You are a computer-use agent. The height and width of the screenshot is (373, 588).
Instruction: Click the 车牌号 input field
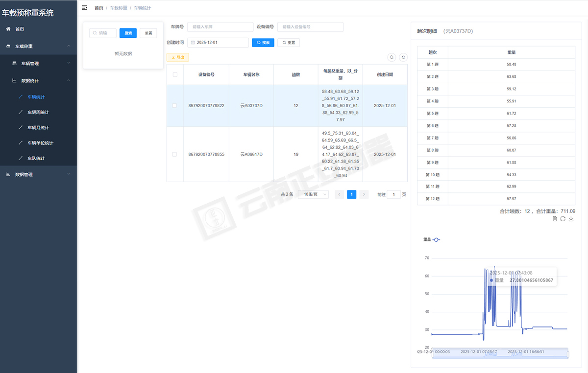[220, 27]
